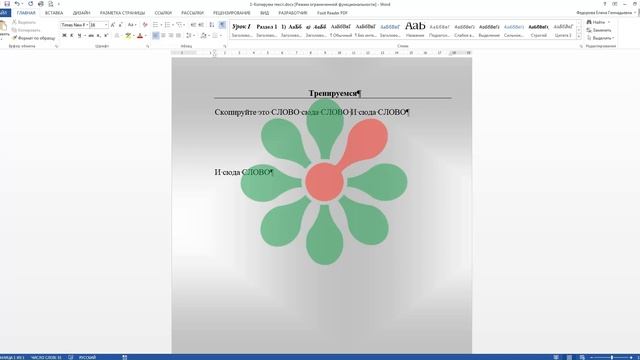Open the ВИД (View) tab

point(264,13)
